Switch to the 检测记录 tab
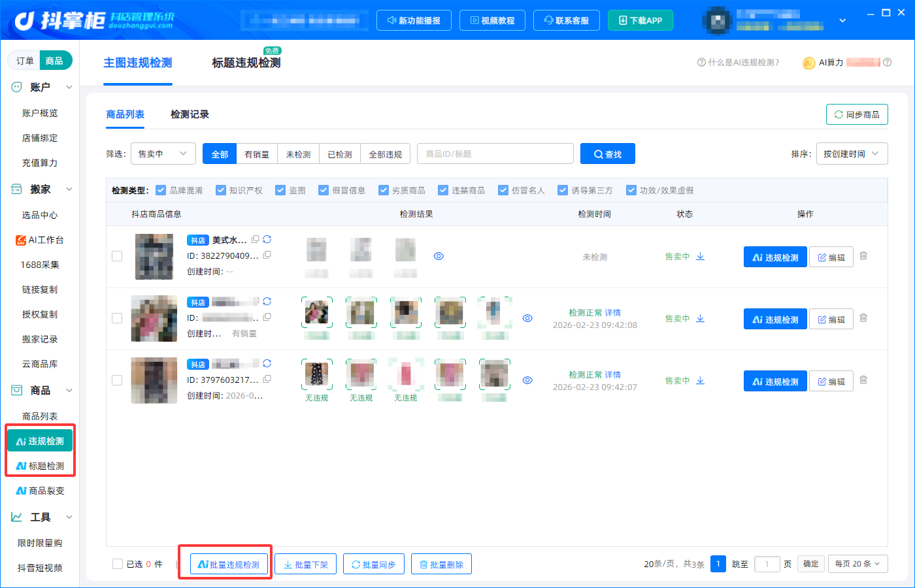This screenshot has width=915, height=588. point(190,114)
